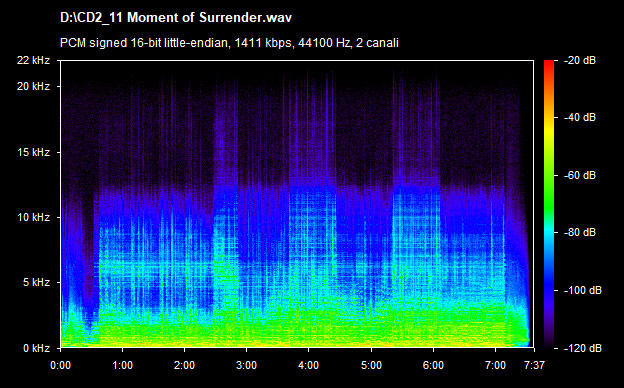Click the -120 dB scale label
The height and width of the screenshot is (388, 624).
point(583,348)
